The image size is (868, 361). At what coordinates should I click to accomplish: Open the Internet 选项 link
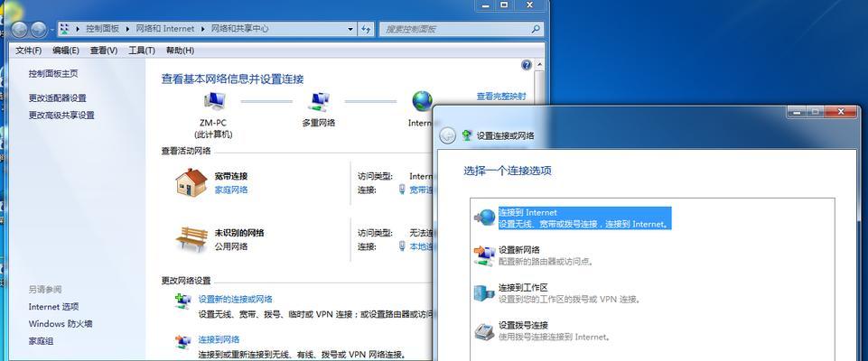click(53, 306)
